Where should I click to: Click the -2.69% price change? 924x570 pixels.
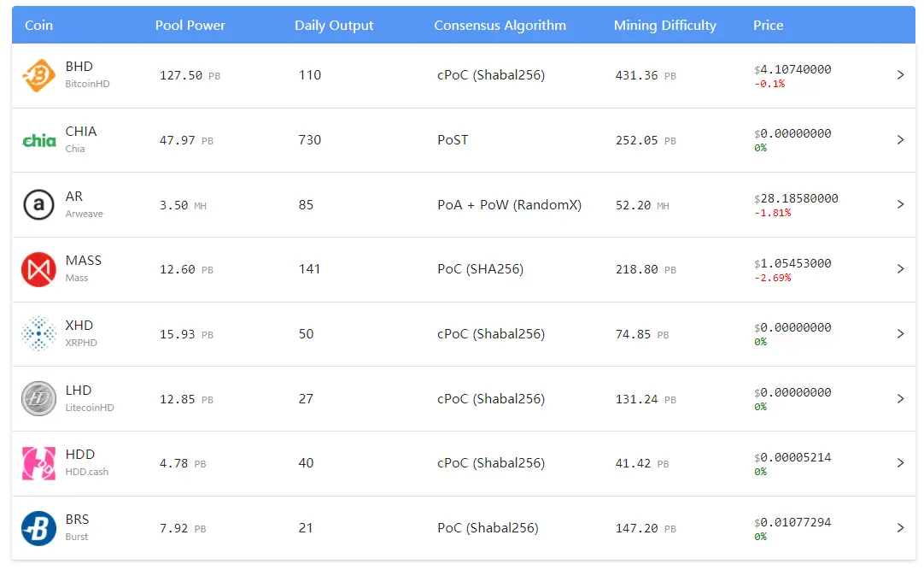pyautogui.click(x=773, y=278)
